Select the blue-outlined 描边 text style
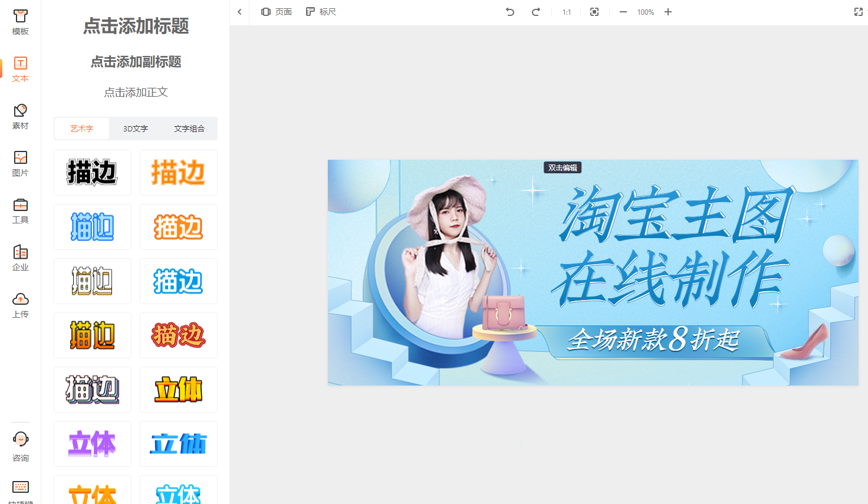Screen dimensions: 868x504 tap(93, 227)
